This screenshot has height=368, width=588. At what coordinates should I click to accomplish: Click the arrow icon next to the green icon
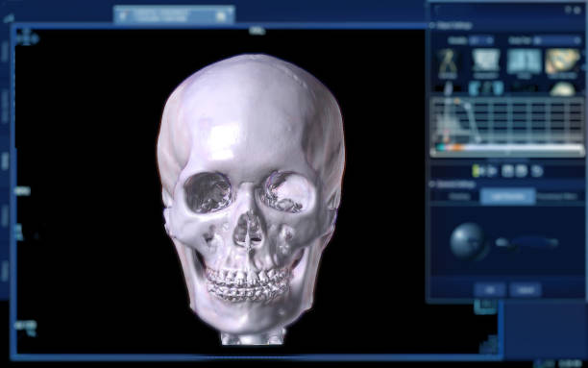491,171
